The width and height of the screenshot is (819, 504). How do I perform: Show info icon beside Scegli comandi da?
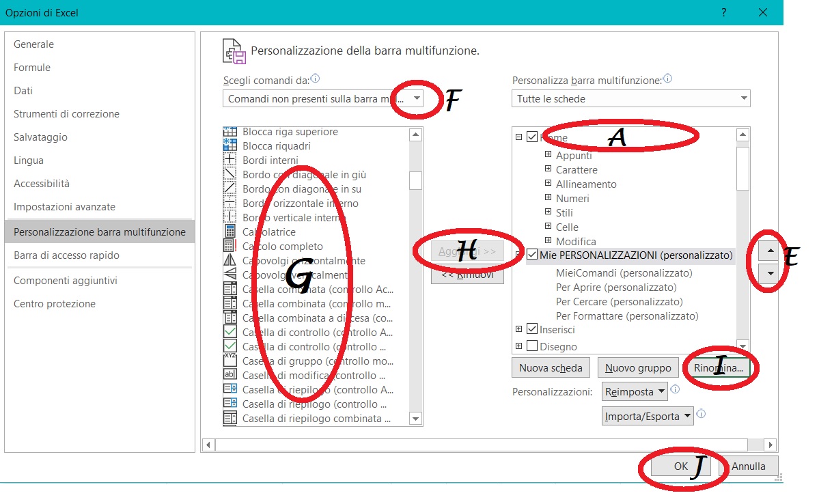315,79
